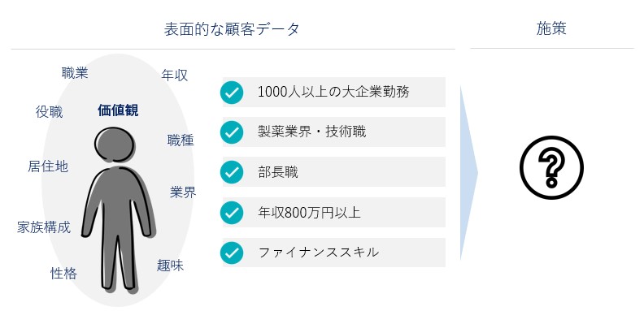The image size is (644, 311).
Task: Click the 職種 label
Action: (x=181, y=140)
